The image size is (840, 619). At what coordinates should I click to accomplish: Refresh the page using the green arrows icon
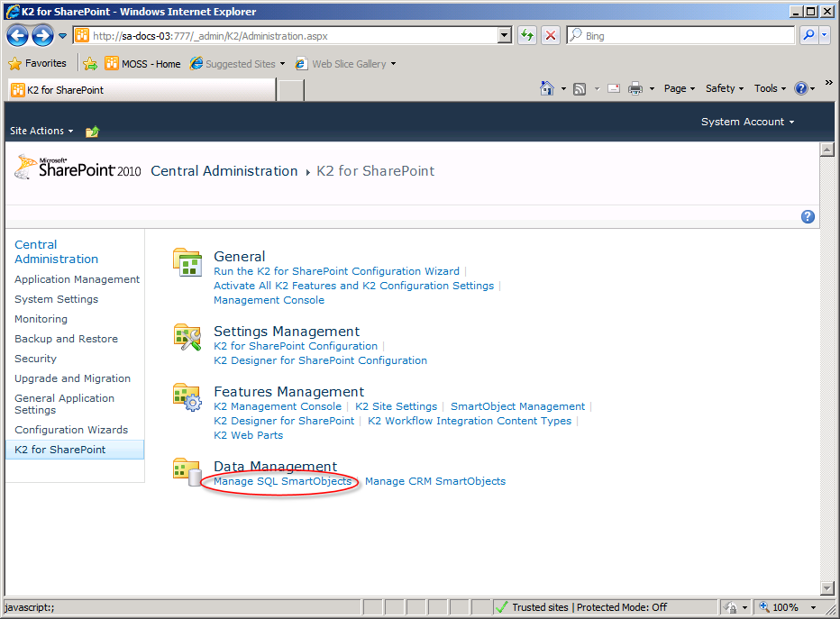point(527,36)
